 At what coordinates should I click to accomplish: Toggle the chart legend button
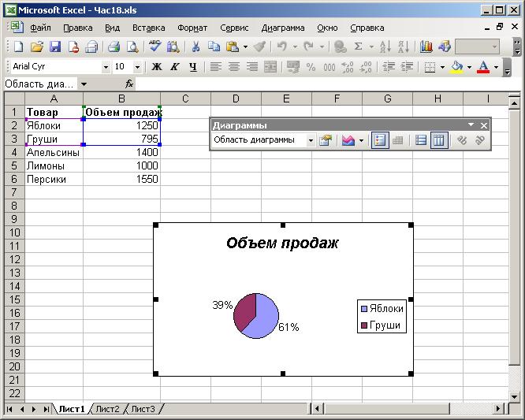[380, 140]
